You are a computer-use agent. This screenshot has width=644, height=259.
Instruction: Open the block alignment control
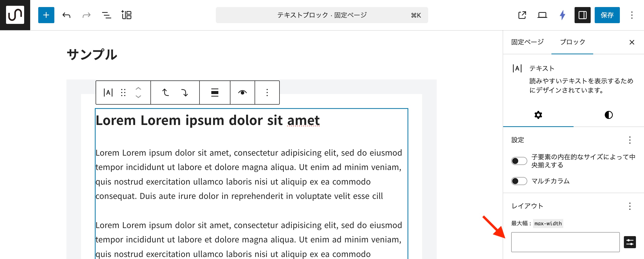215,93
